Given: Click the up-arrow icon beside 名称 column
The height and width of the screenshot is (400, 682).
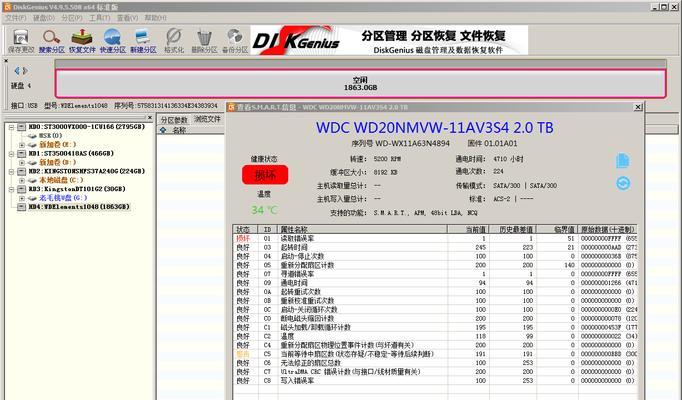Looking at the screenshot, I should [x=163, y=130].
